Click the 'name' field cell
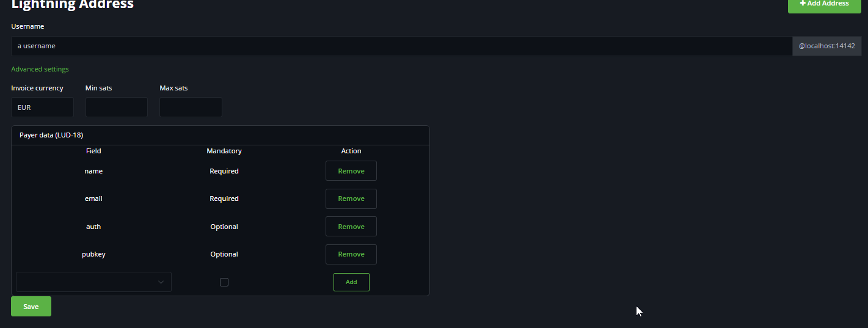The width and height of the screenshot is (868, 328). point(93,171)
